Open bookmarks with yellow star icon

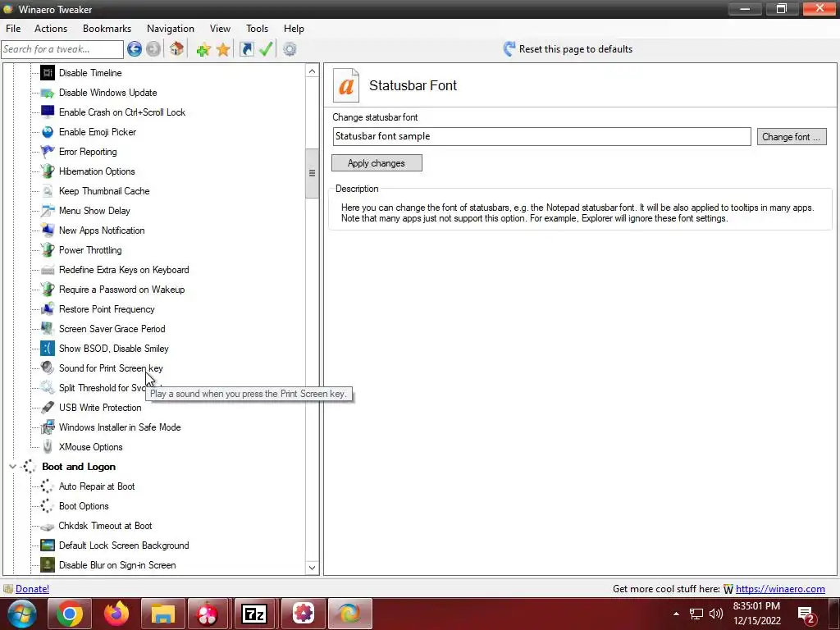(x=223, y=50)
